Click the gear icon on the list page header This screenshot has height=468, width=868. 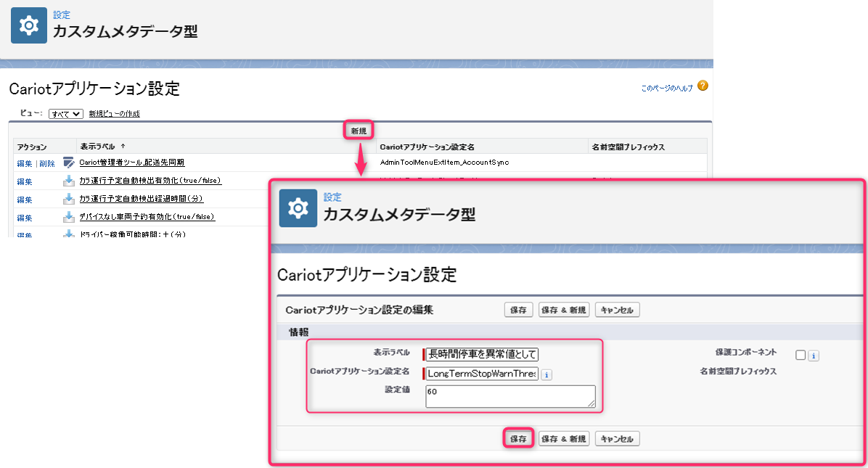coord(29,25)
